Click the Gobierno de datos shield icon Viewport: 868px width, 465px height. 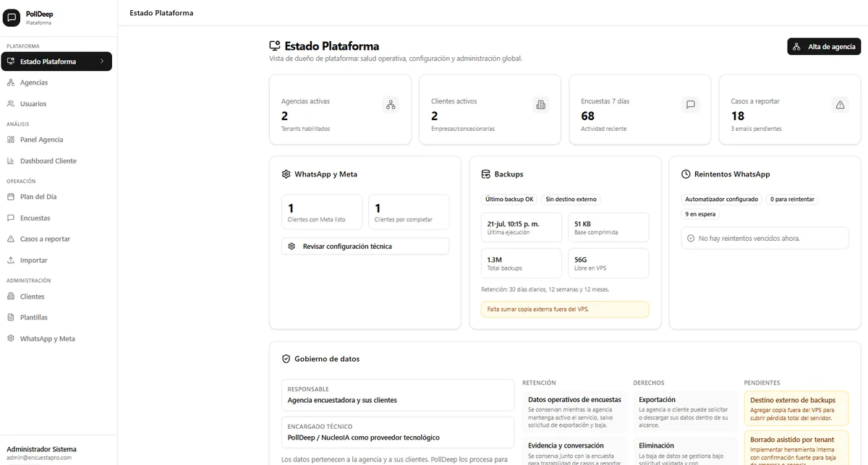point(286,359)
